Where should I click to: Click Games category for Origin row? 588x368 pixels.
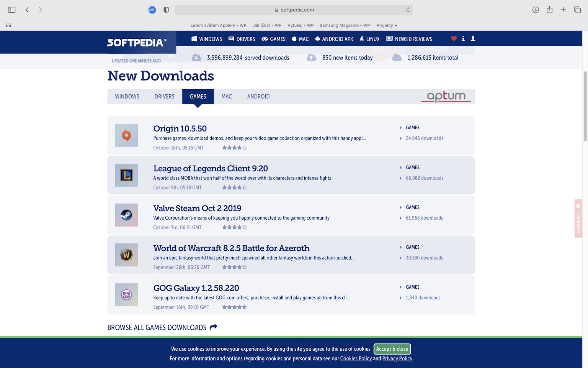click(413, 128)
